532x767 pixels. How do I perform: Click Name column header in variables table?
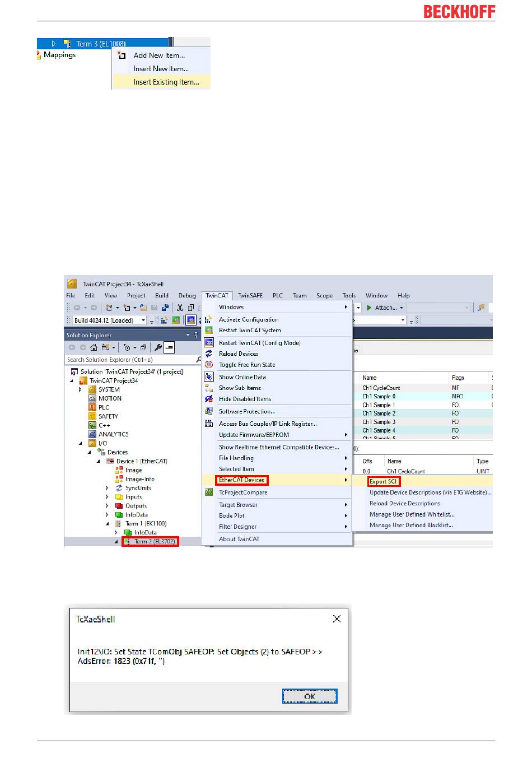[x=404, y=378]
